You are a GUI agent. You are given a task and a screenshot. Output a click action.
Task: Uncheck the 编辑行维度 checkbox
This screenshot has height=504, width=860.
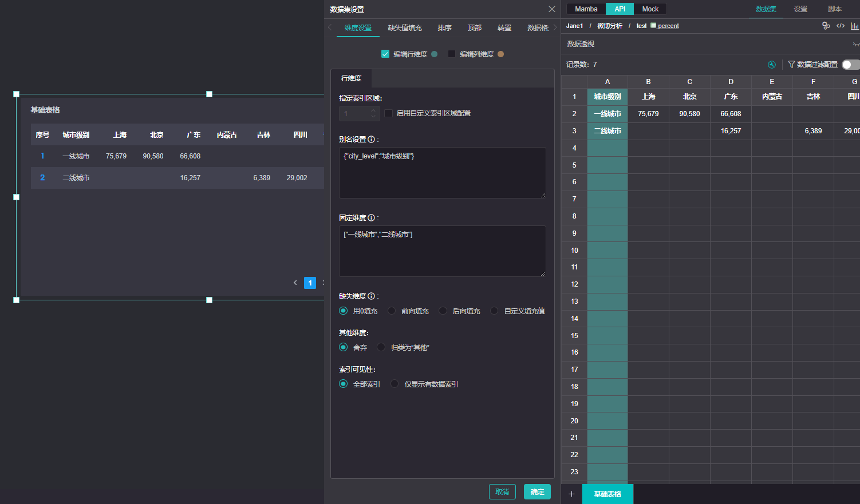[x=385, y=54]
